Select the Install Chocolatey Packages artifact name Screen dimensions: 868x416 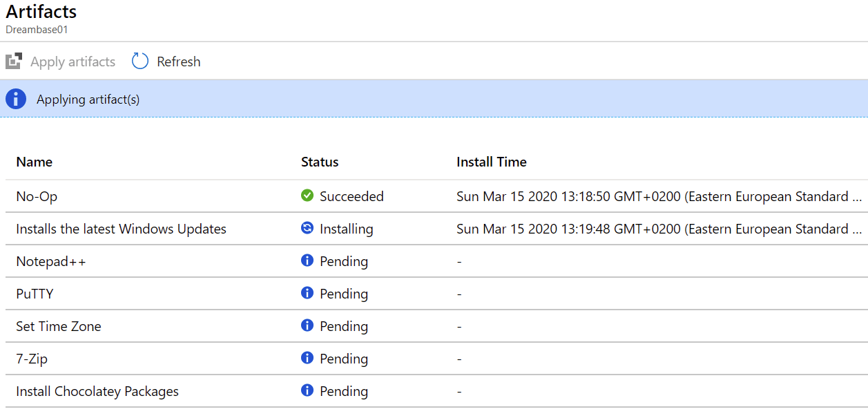click(x=97, y=391)
